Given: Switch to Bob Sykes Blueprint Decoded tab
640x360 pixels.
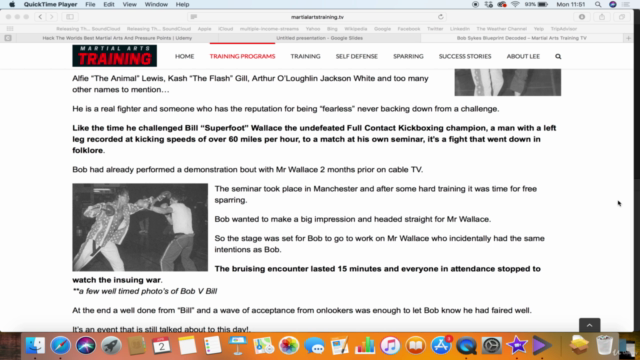Looking at the screenshot, I should coord(522,38).
